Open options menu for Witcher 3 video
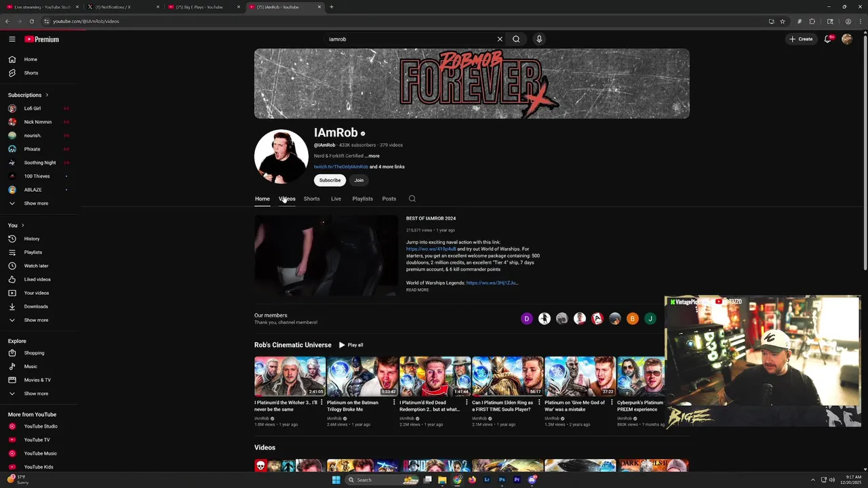This screenshot has height=488, width=868. tap(321, 403)
